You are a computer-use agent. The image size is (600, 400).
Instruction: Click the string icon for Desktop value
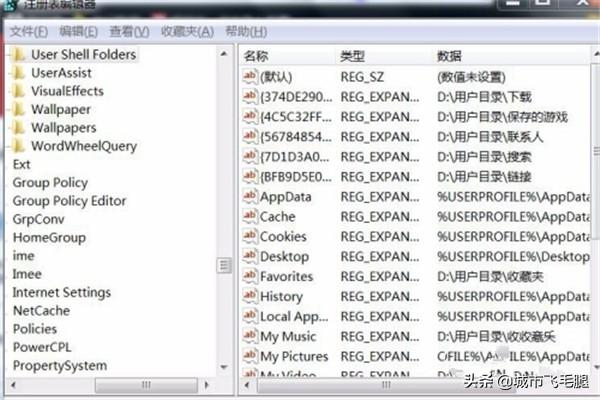(249, 256)
